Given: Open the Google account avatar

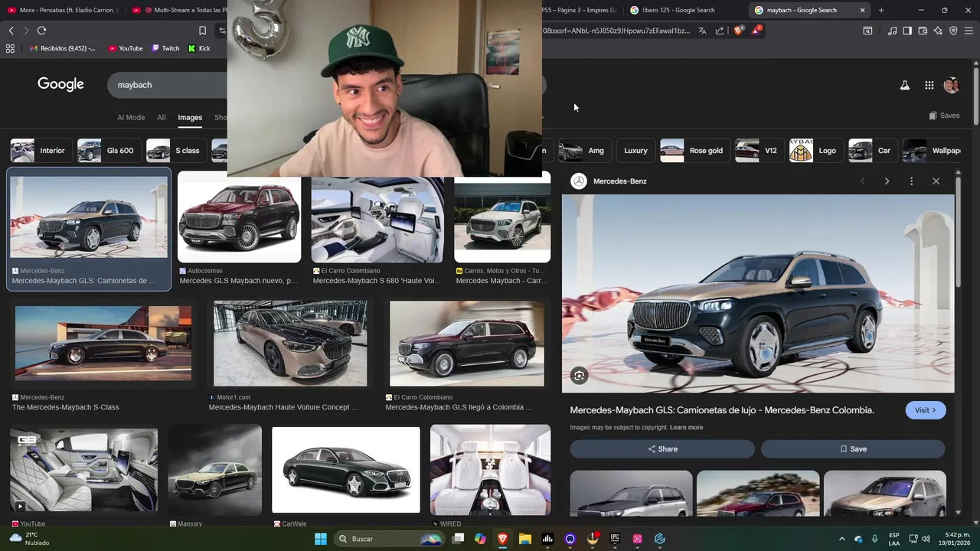Looking at the screenshot, I should pyautogui.click(x=952, y=86).
